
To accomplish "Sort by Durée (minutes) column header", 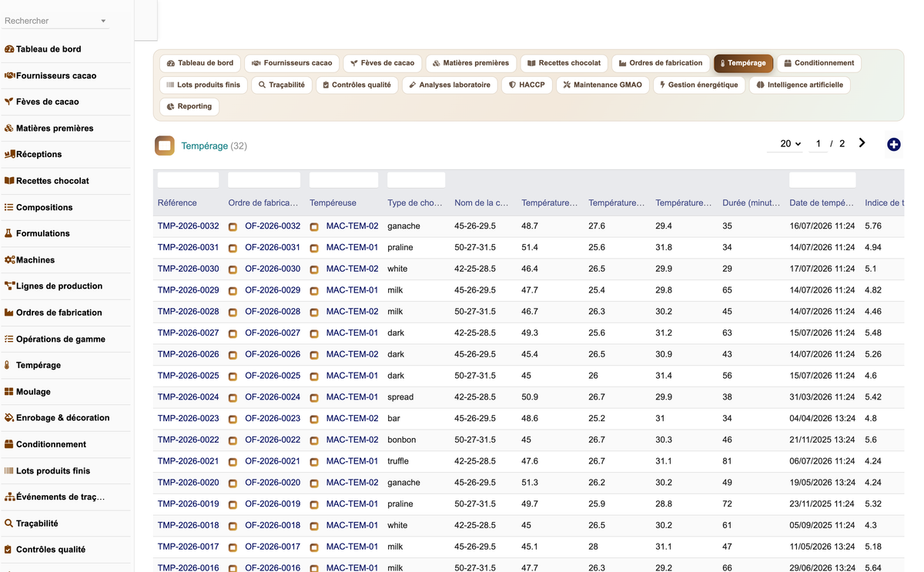I will (x=751, y=203).
